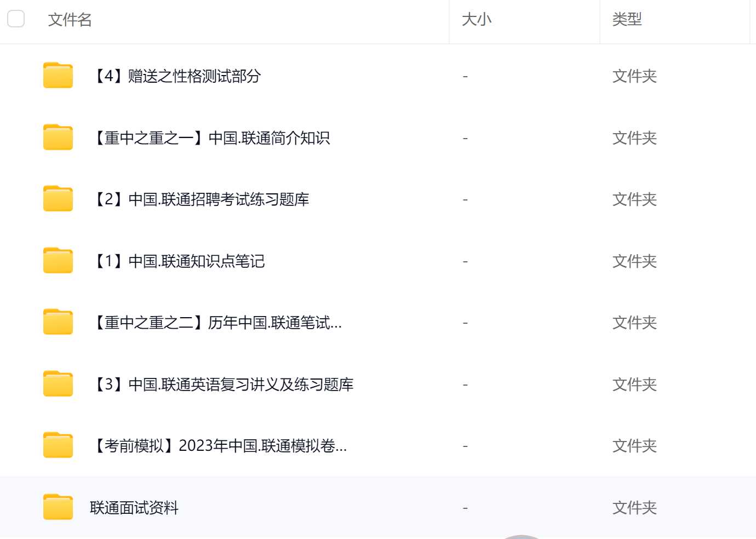The height and width of the screenshot is (539, 756).
Task: Open 【重中之重之一】中国.联通简介知识 folder name
Action: [211, 138]
